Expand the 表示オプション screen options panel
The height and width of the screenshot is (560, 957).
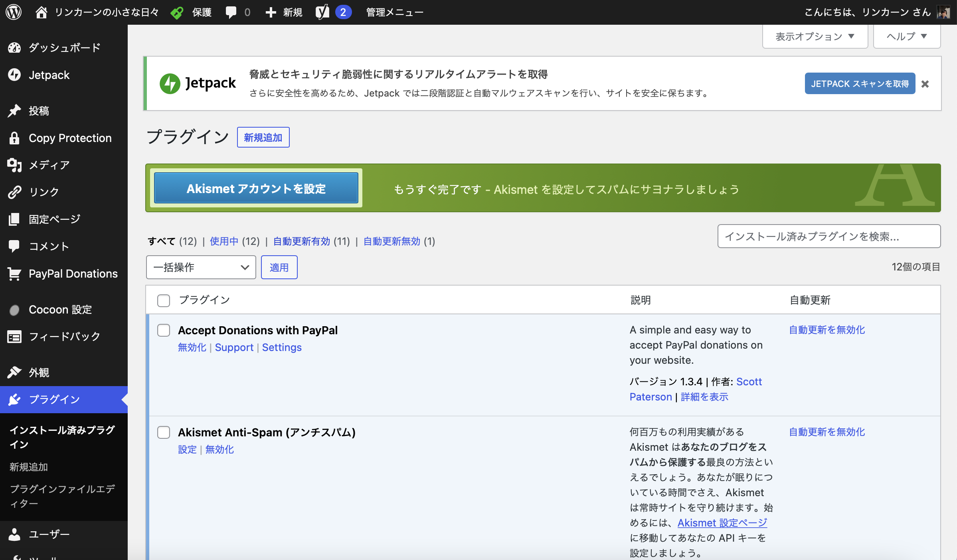click(x=815, y=37)
